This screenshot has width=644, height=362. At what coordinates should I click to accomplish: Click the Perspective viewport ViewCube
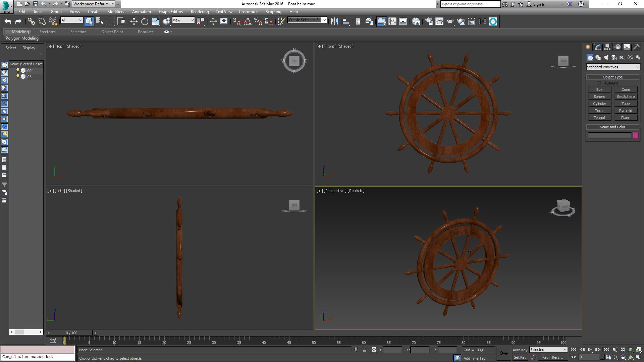pyautogui.click(x=563, y=207)
